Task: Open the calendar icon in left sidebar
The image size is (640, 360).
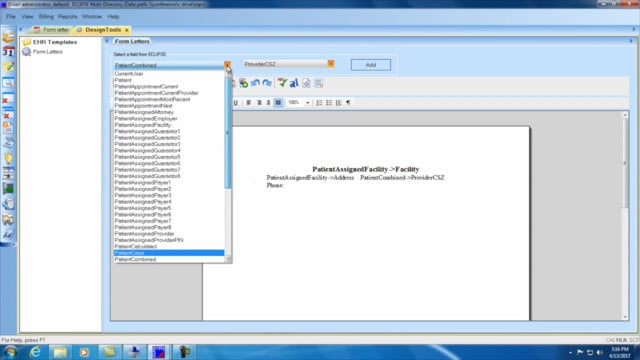Action: (8, 52)
